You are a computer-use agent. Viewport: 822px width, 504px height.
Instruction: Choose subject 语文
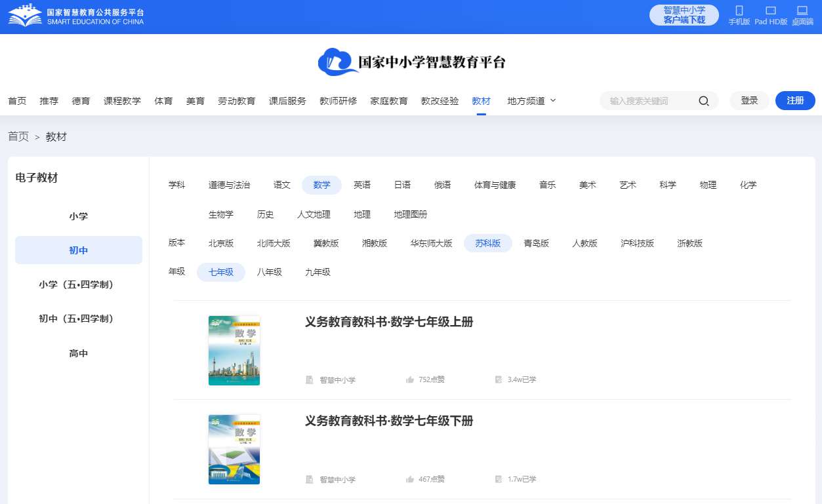[281, 185]
